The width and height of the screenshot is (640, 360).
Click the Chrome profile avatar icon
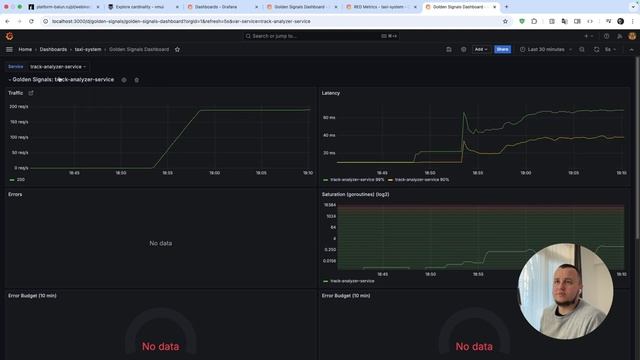[620, 21]
